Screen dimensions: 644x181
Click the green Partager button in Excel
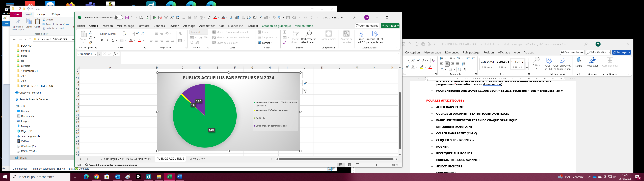tap(390, 26)
